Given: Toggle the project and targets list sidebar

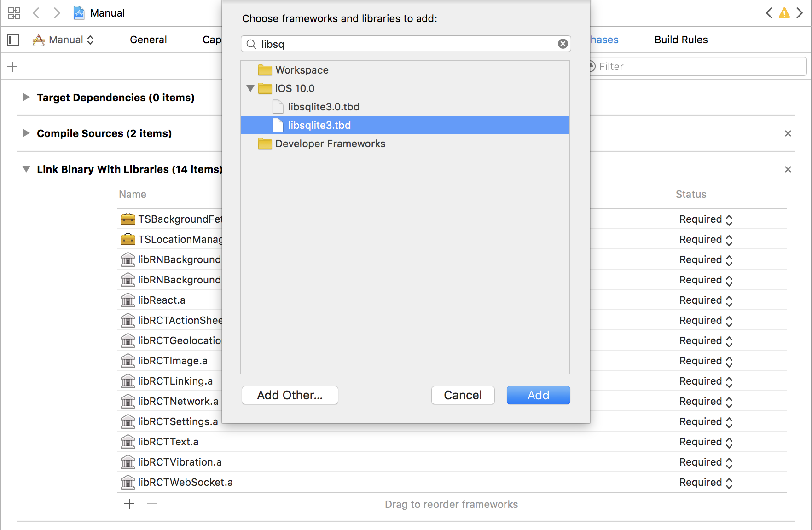Looking at the screenshot, I should (x=13, y=40).
